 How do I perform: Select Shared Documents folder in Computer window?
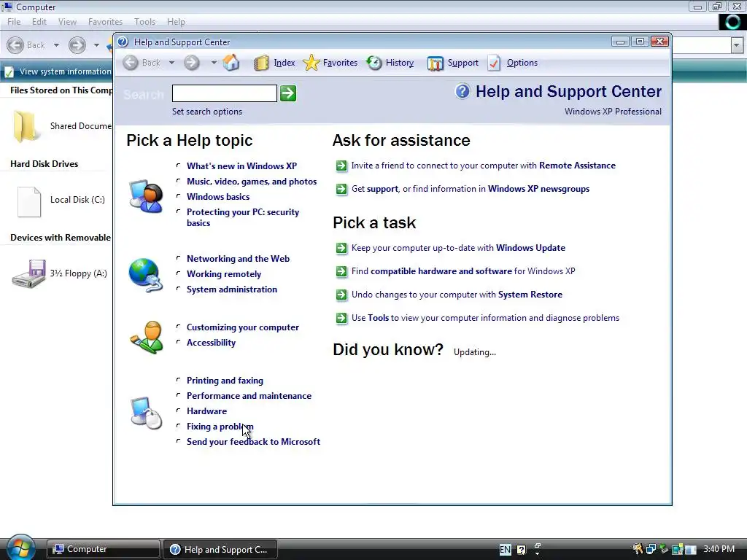(62, 126)
